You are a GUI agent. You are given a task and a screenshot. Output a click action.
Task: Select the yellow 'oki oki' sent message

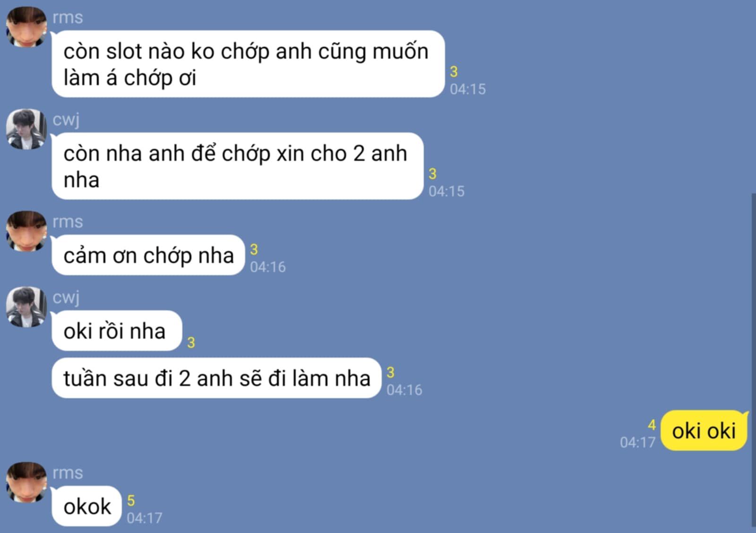pos(704,430)
